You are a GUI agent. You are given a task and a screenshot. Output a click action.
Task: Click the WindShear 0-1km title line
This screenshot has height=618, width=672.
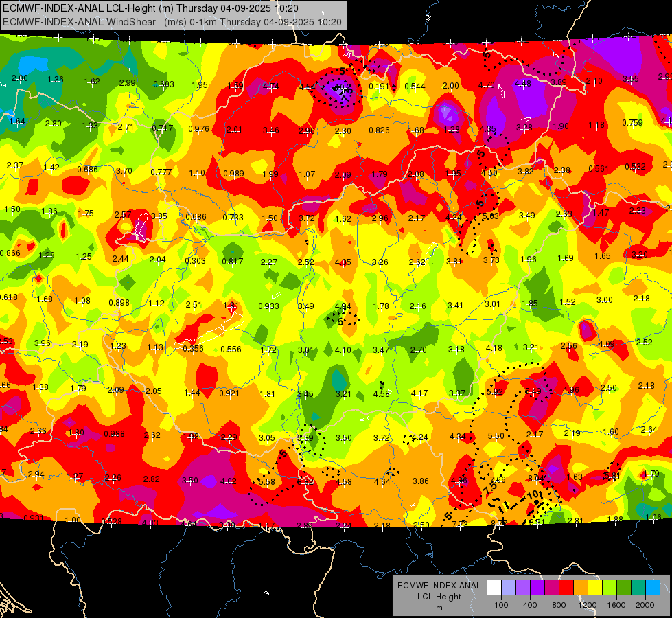(x=172, y=22)
